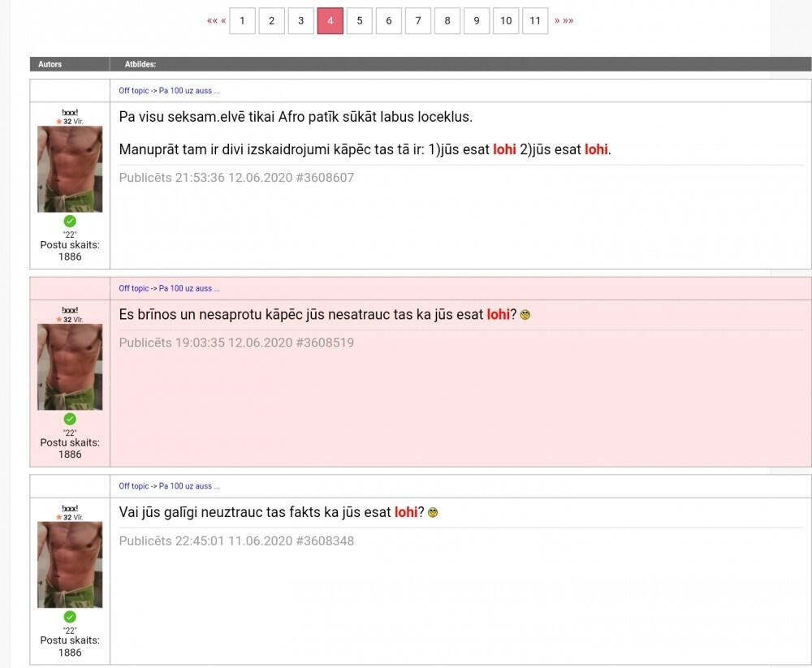Click the emoji in the 19:03:35 post

525,315
